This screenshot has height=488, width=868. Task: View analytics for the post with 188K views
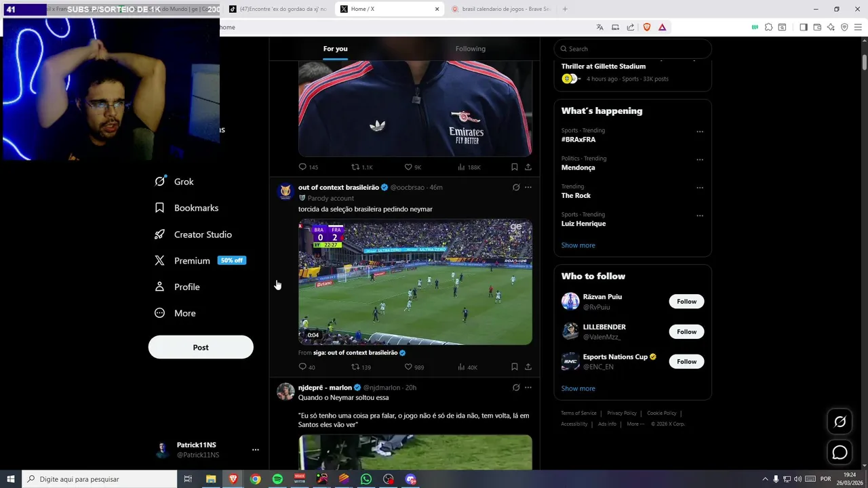(x=469, y=167)
